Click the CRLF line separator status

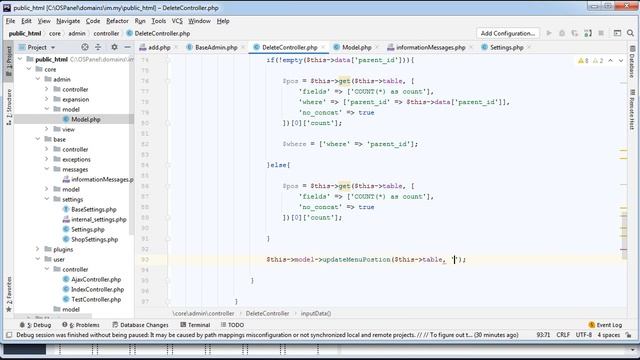[563, 335]
